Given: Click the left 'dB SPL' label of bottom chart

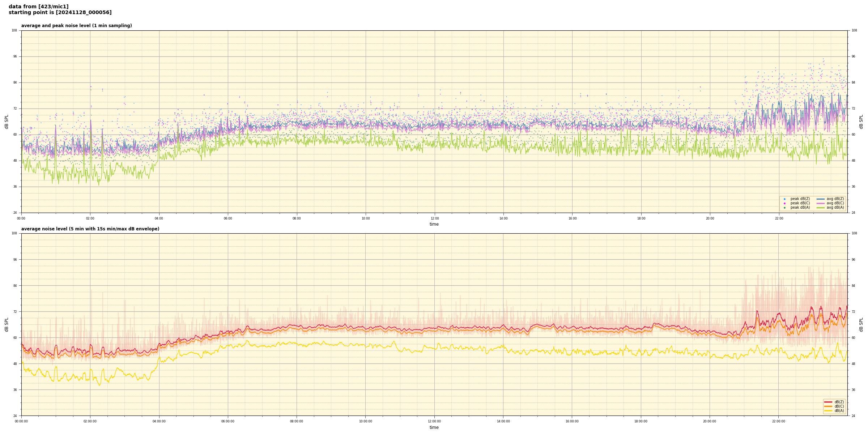Looking at the screenshot, I should coord(7,324).
